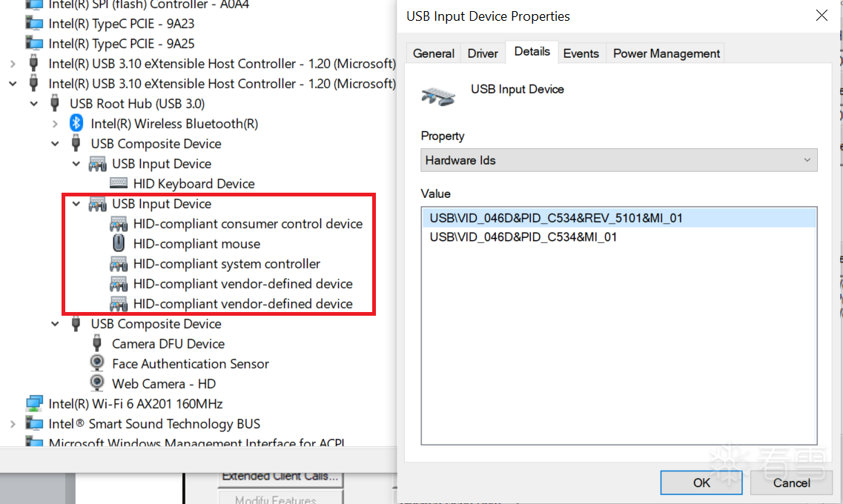Viewport: 843px width, 504px height.
Task: Select HID-compliant system controller entry
Action: (x=226, y=264)
